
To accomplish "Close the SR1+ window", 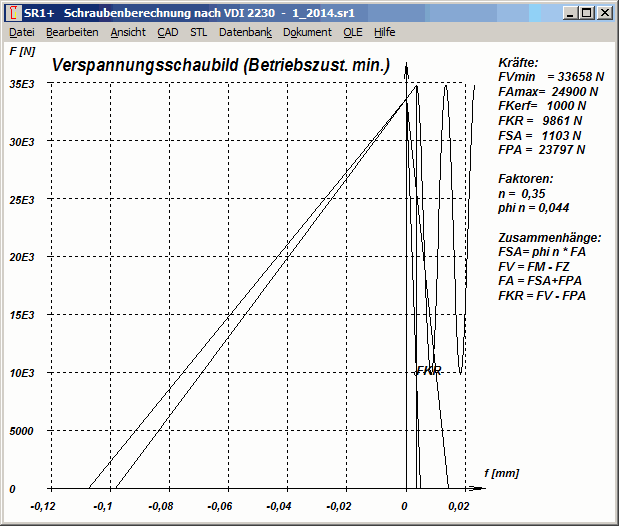I will coord(604,13).
